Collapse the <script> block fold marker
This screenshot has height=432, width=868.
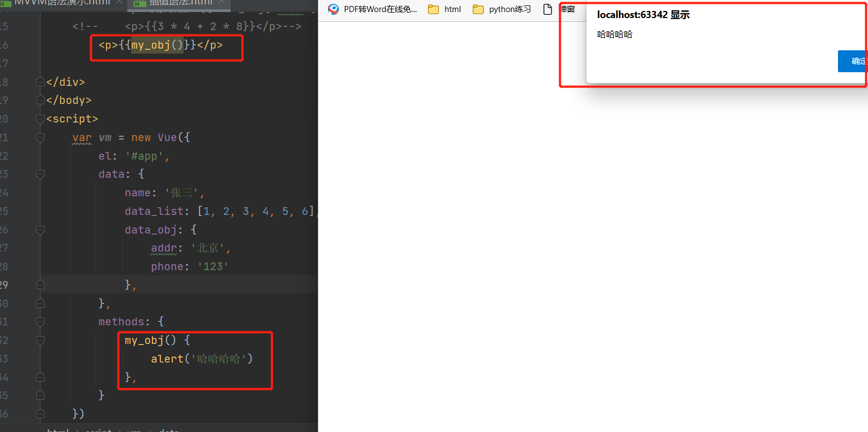click(40, 119)
